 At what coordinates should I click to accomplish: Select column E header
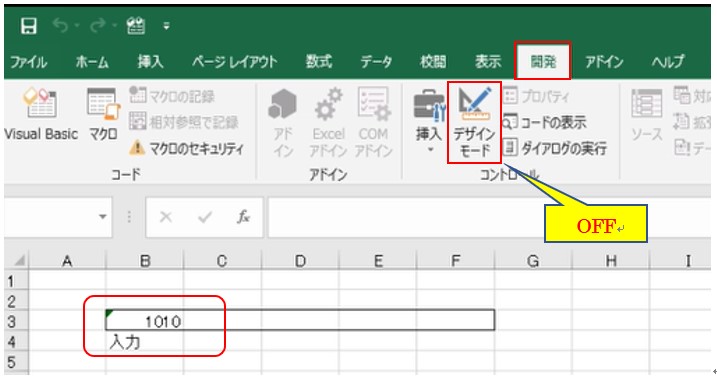pos(378,261)
